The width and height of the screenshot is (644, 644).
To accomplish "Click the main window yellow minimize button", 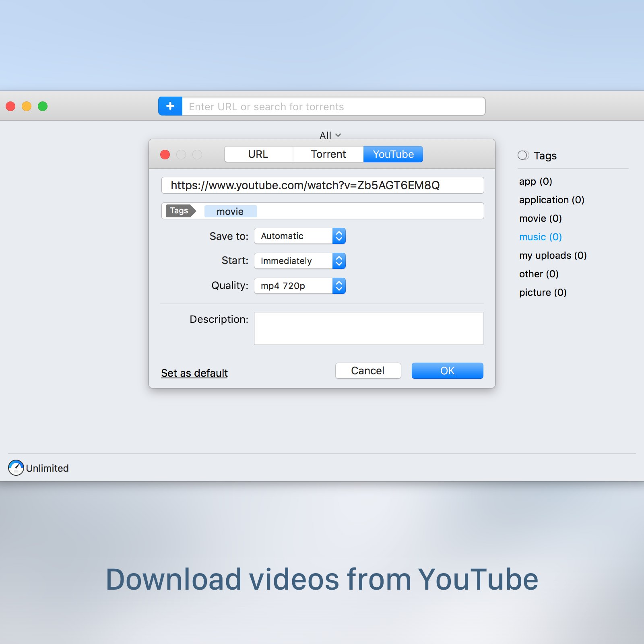I will pyautogui.click(x=27, y=106).
